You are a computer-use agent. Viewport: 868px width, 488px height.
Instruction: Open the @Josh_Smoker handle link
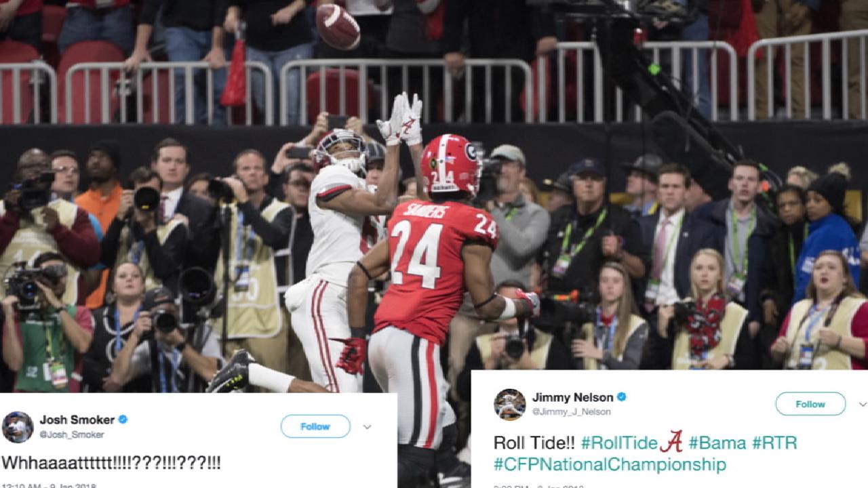point(72,434)
